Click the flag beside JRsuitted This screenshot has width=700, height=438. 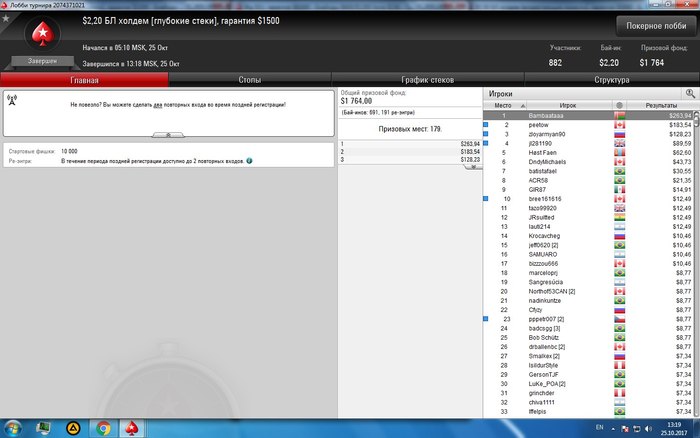pyautogui.click(x=619, y=217)
